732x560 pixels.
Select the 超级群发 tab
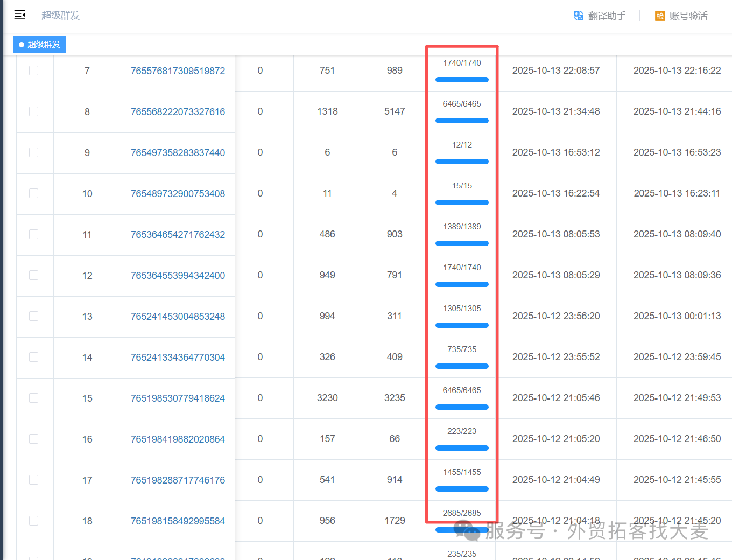[x=39, y=44]
